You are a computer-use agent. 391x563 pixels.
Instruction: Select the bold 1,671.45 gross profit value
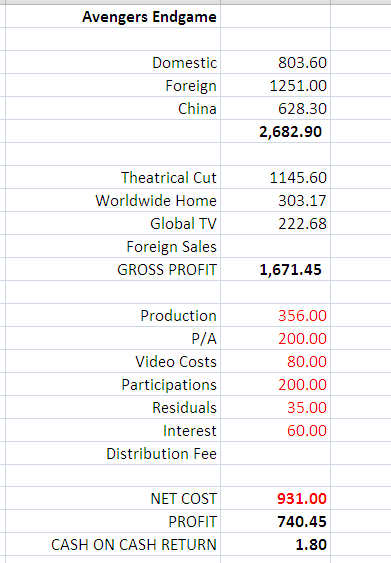[275, 269]
